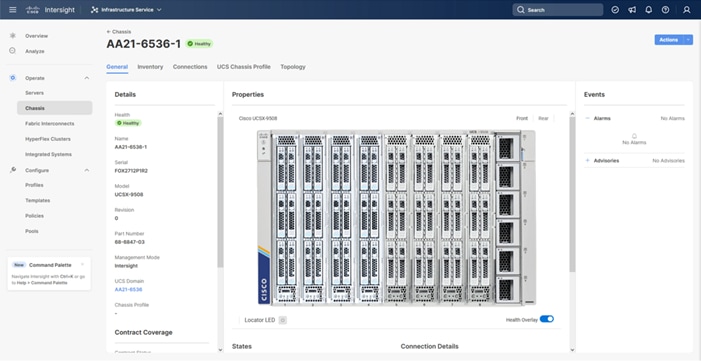This screenshot has height=361, width=701.
Task: Show the Front chassis view
Action: [x=522, y=119]
